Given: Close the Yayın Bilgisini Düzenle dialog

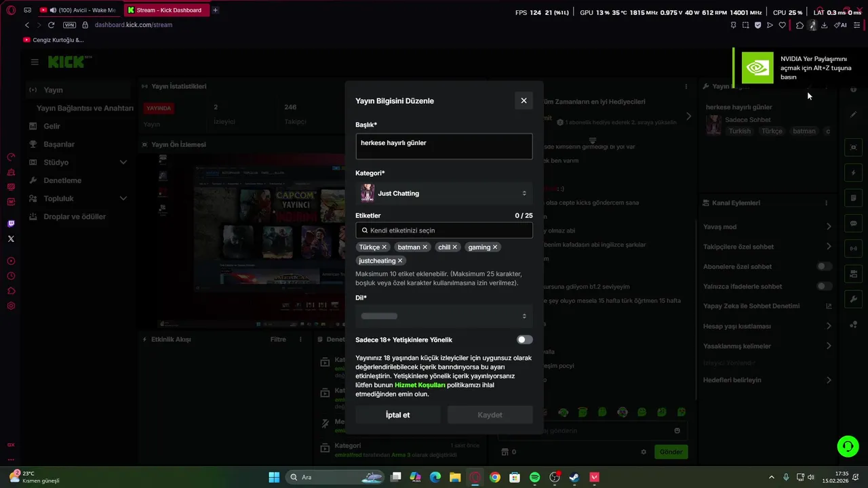Looking at the screenshot, I should click(x=524, y=100).
